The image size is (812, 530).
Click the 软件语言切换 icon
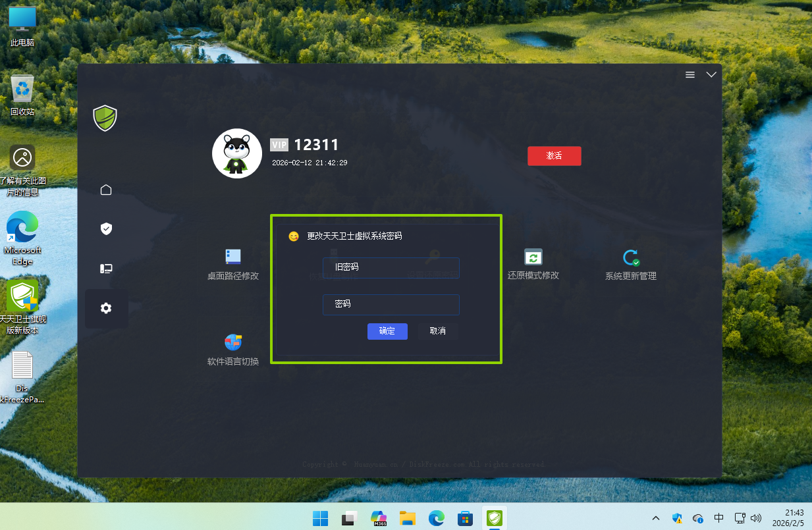[233, 343]
